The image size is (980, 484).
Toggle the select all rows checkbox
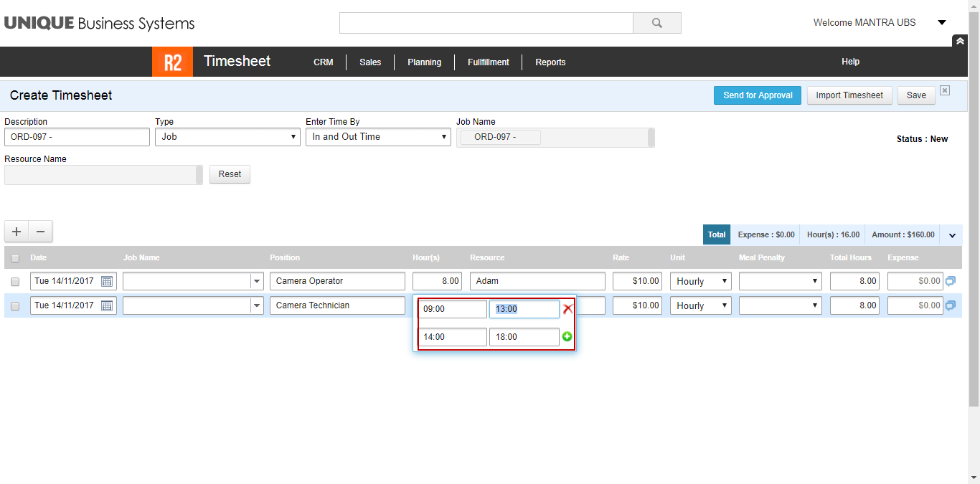[15, 258]
